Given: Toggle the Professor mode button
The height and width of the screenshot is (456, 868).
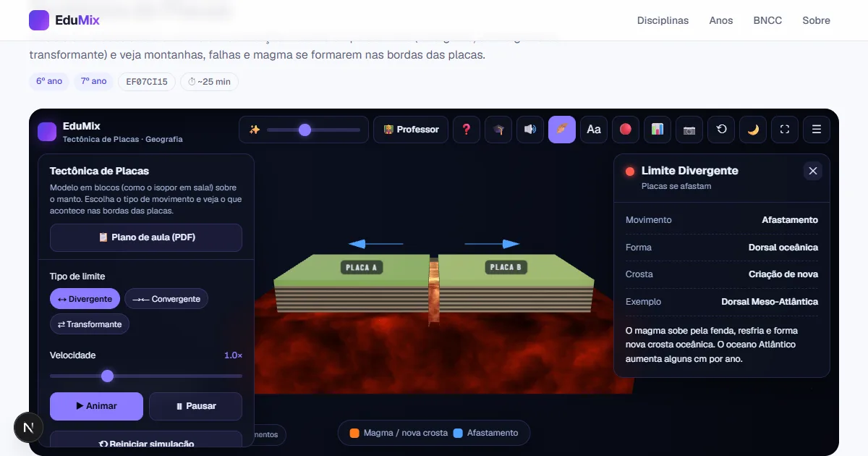Looking at the screenshot, I should coord(411,130).
